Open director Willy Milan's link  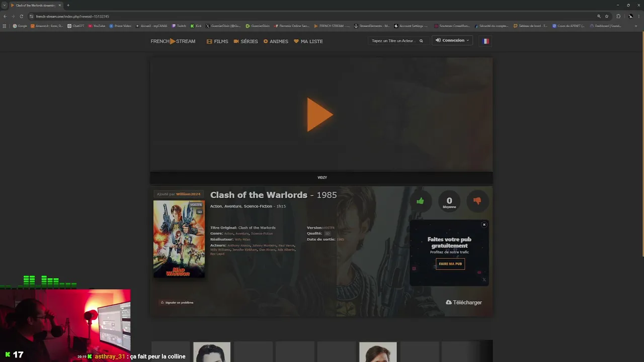pos(242,239)
